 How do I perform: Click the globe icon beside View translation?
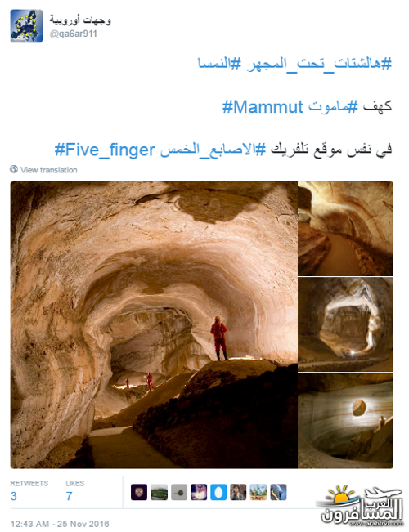coord(14,169)
